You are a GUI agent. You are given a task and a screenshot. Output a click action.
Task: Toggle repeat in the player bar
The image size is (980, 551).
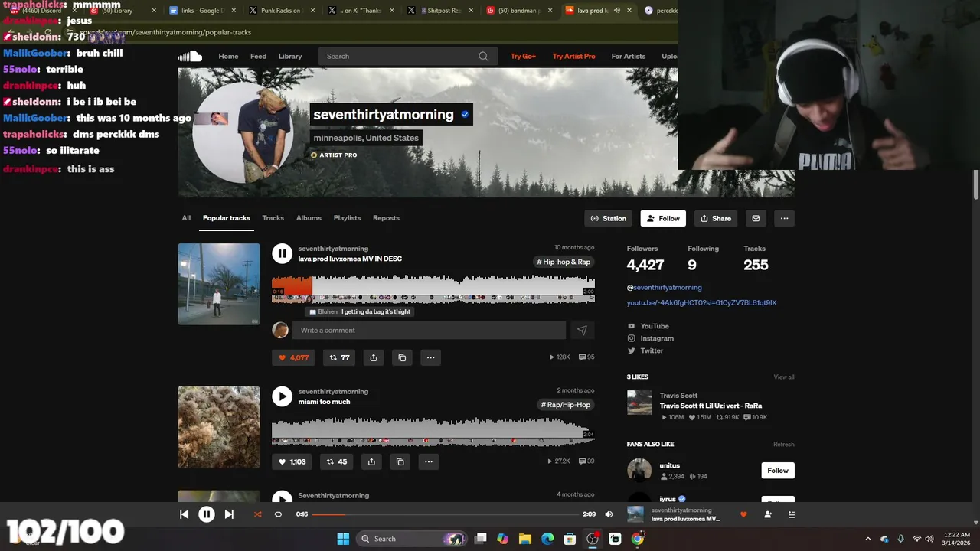[x=278, y=514]
